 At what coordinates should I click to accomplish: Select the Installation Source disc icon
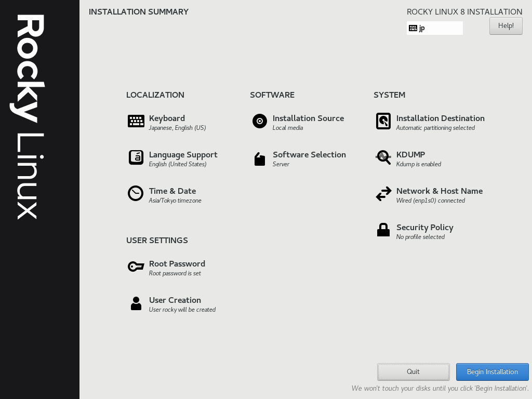(260, 121)
